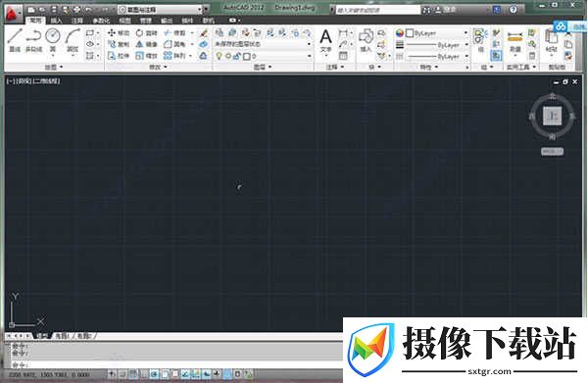Viewport: 588px width, 383px height.
Task: Choose the Rotate (旋转) tool
Action: click(146, 33)
